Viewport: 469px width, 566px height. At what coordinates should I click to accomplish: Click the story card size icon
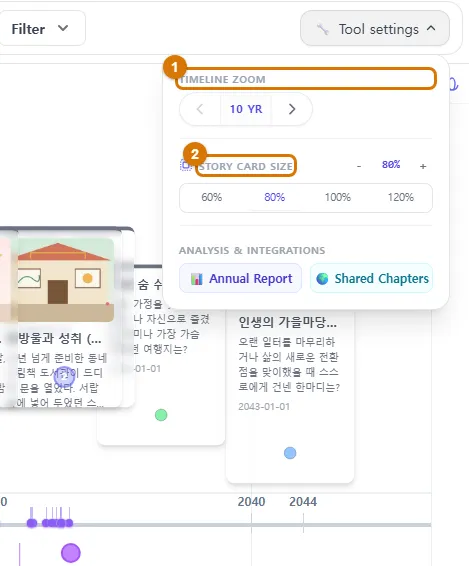point(186,165)
